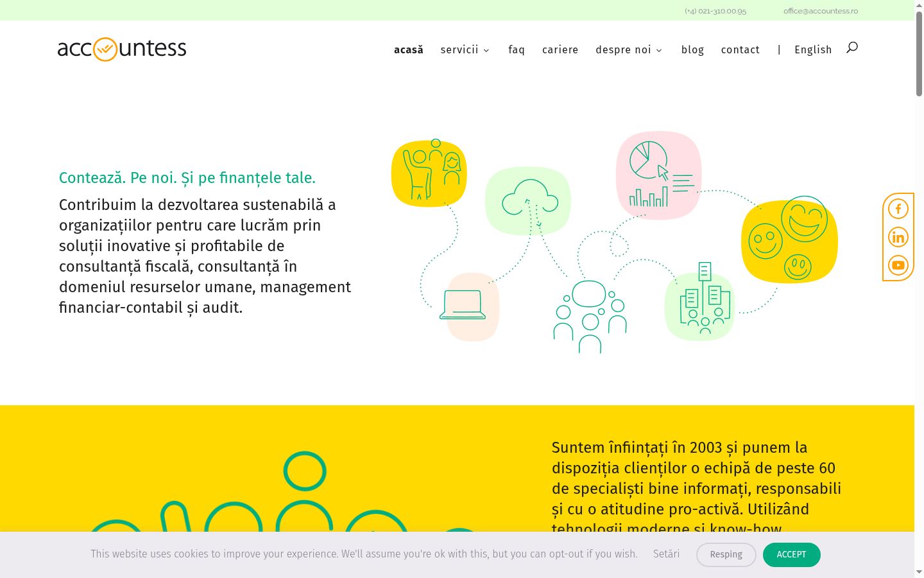Open cookie Setări link
The image size is (924, 578).
[x=666, y=554]
